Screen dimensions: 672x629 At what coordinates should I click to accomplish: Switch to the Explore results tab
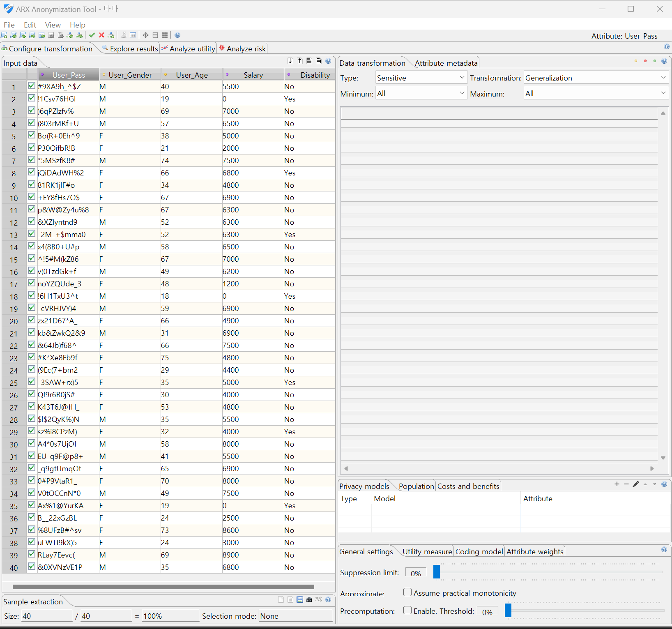[x=130, y=48]
